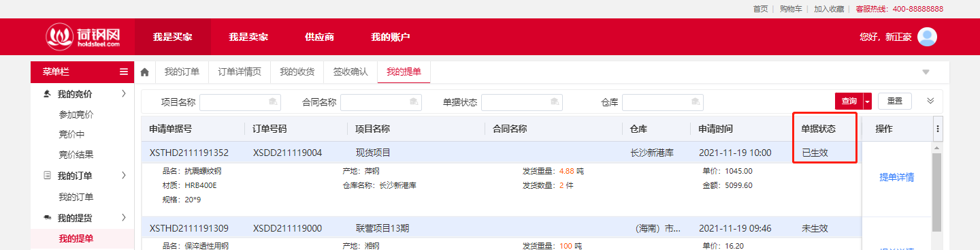980x250 pixels.
Task: Click 购物车 top link
Action: point(791,9)
